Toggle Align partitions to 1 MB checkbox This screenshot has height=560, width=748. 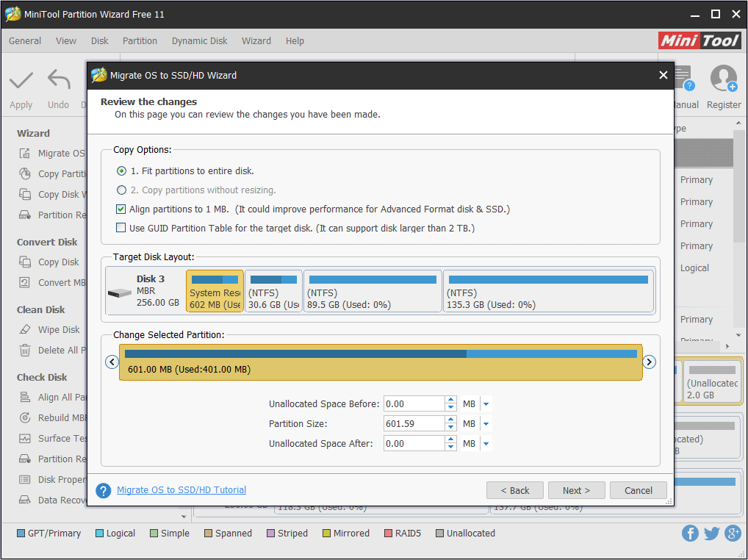(x=121, y=209)
